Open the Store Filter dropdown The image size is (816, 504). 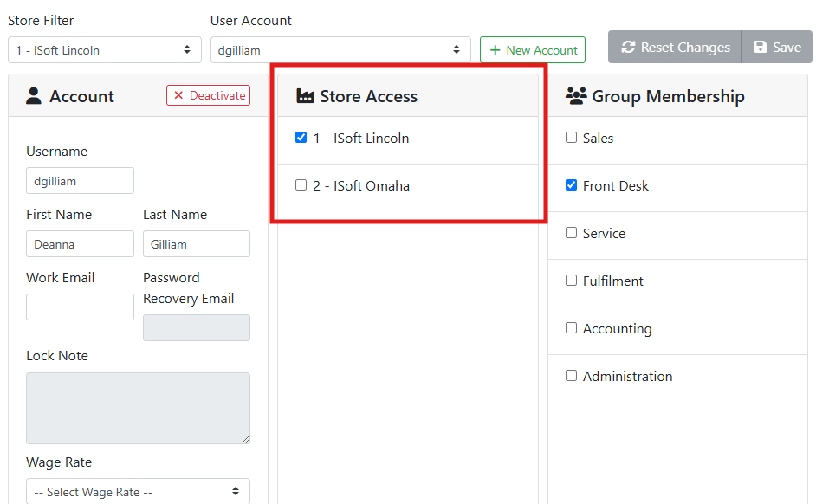[x=104, y=50]
